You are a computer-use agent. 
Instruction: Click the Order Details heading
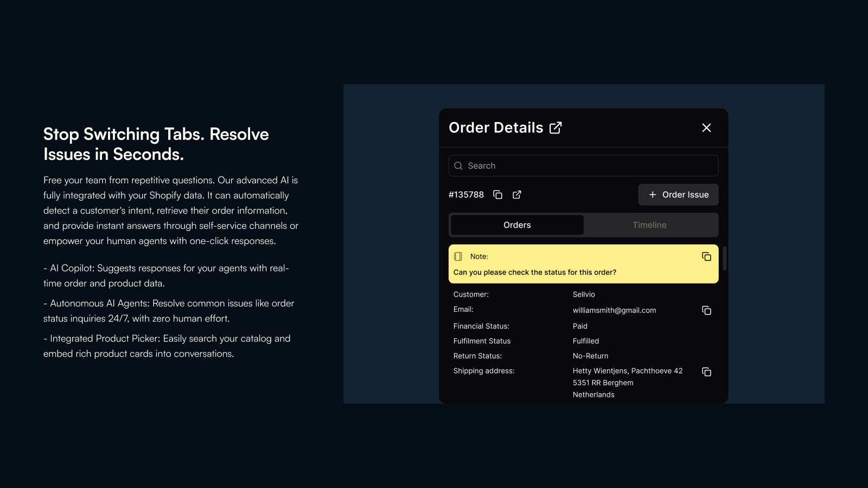coord(496,128)
